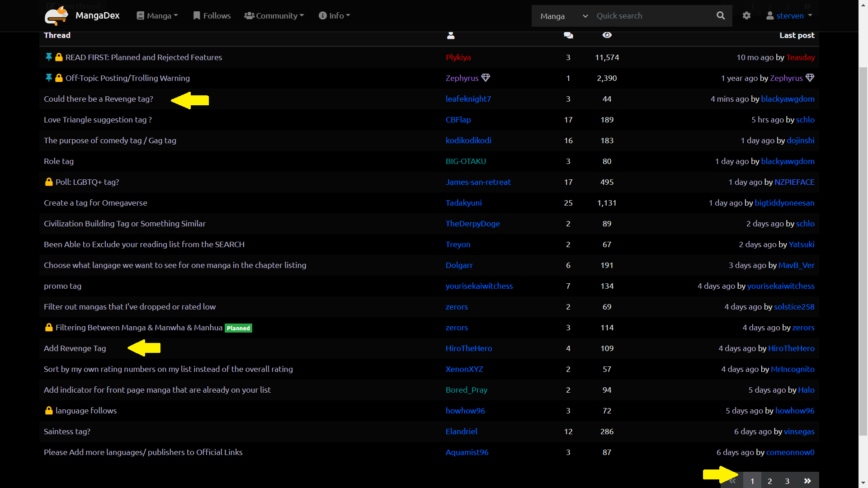This screenshot has width=868, height=488.
Task: View James-san-retreat user profile
Action: coord(478,182)
